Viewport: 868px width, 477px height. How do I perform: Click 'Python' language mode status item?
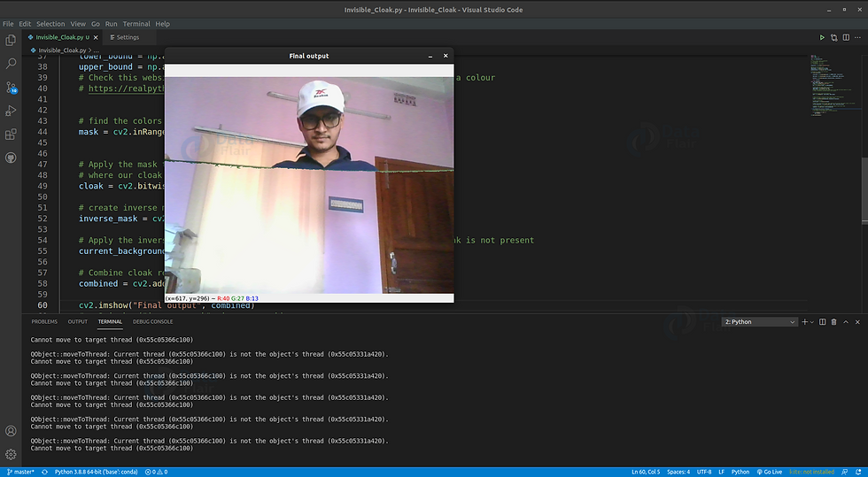pyautogui.click(x=740, y=472)
